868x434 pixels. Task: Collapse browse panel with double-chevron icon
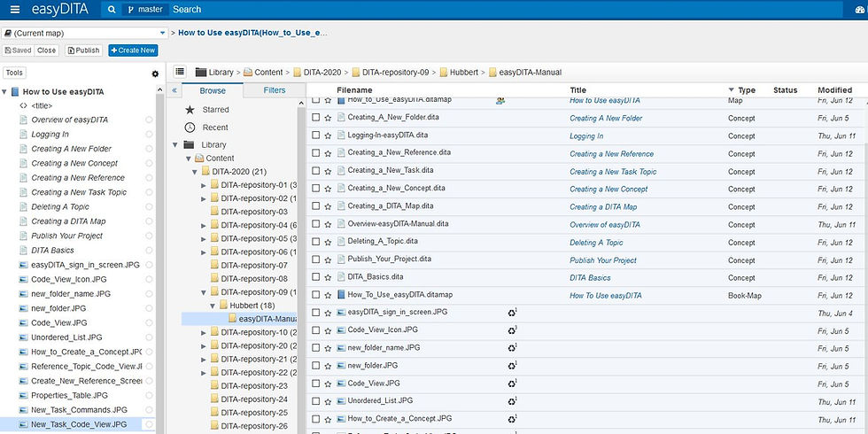[x=174, y=90]
